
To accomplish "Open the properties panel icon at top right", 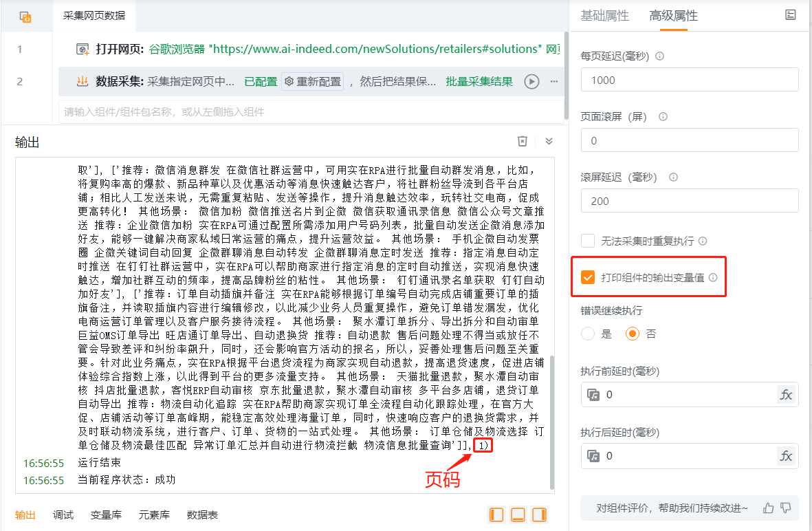I will click(x=791, y=14).
